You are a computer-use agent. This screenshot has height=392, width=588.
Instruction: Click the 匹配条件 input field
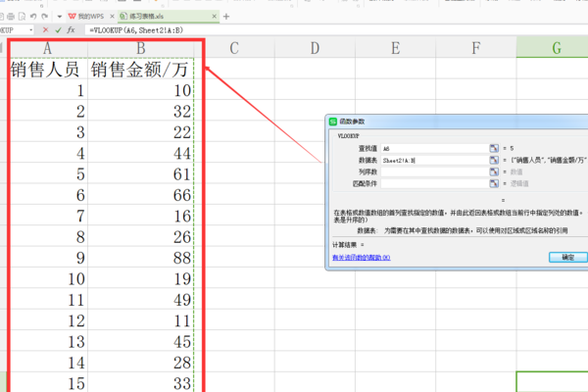point(432,183)
